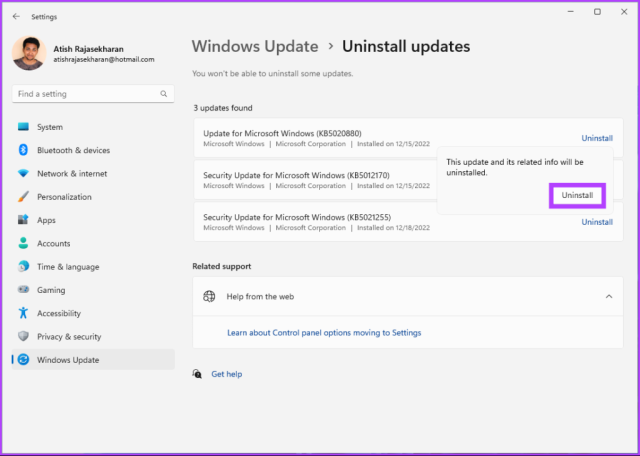Click the Bluetooth icon in sidebar
The height and width of the screenshot is (456, 640).
tap(23, 150)
